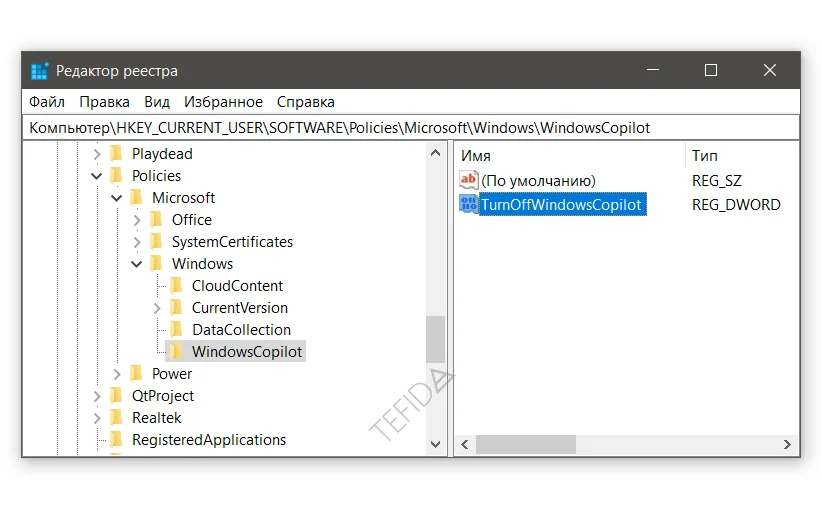Image resolution: width=822 pixels, height=510 pixels.
Task: Select the CurrentVersion key label
Action: point(240,308)
